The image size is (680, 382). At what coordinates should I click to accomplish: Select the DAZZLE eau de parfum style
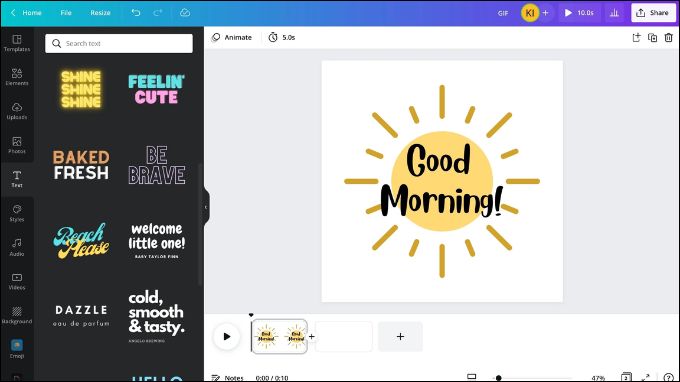click(x=81, y=316)
